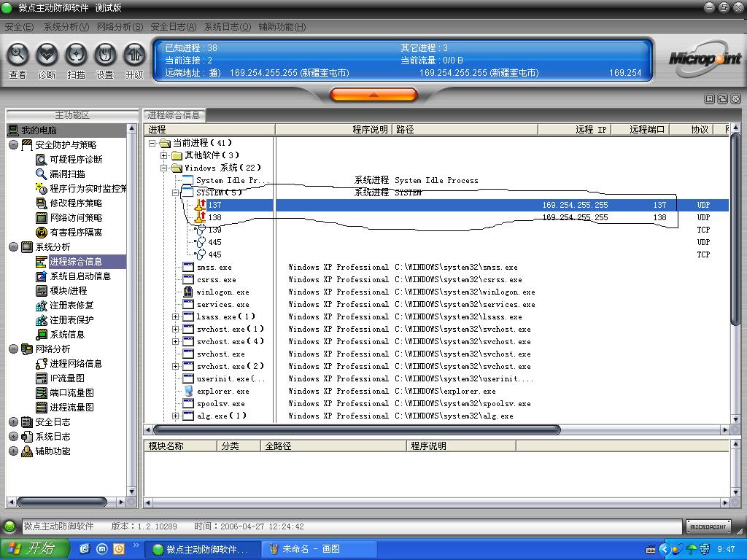This screenshot has width=747, height=560.
Task: Open the 安全日志(A) menu
Action: (174, 27)
